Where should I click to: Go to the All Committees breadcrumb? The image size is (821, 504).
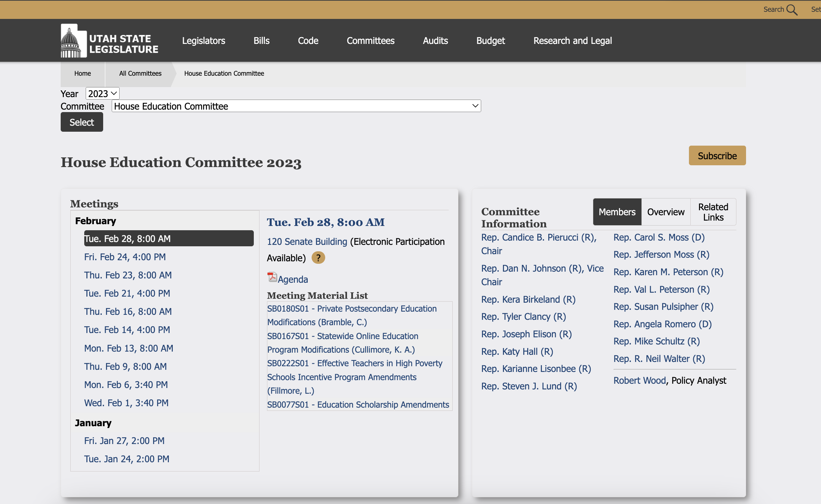140,74
